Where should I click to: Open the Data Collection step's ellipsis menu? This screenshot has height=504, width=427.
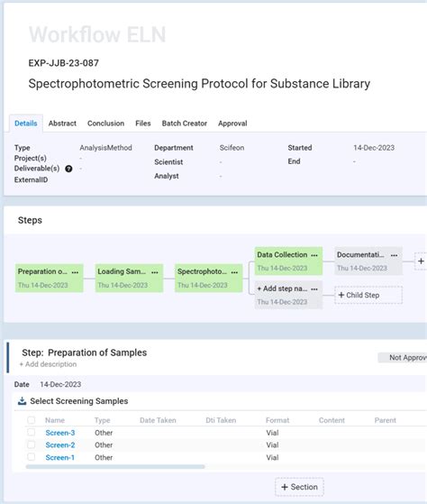click(314, 255)
